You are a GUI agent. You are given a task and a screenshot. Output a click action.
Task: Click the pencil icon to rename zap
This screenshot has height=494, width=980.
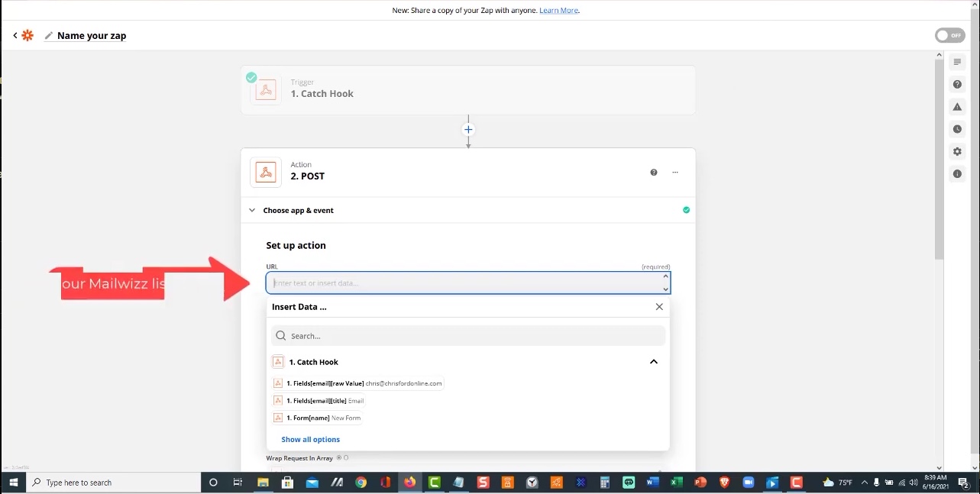[49, 35]
